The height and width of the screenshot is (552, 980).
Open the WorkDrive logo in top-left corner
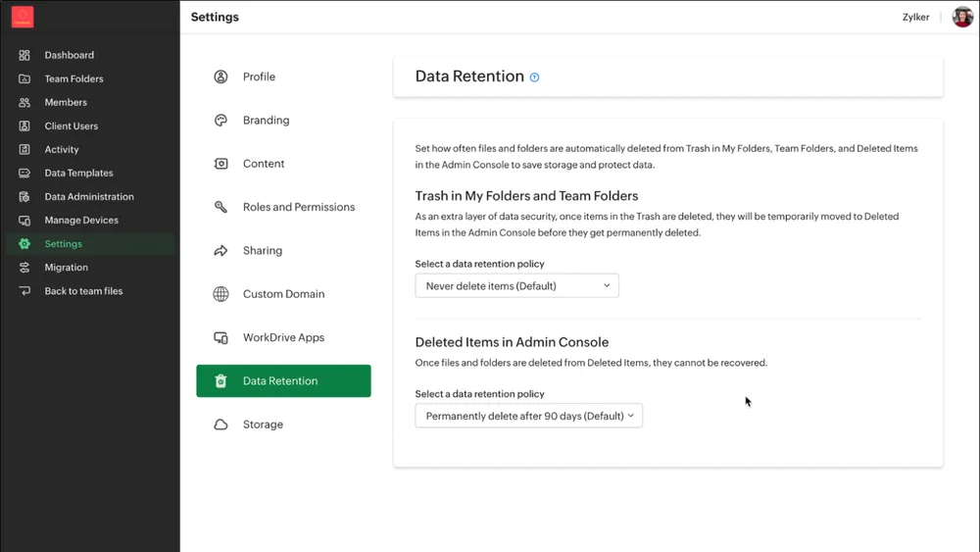(x=23, y=17)
